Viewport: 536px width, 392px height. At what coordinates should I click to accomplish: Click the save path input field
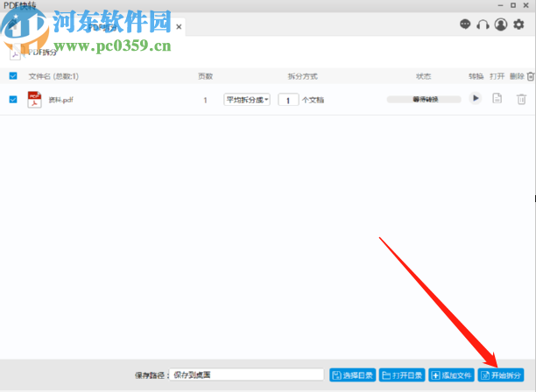click(x=246, y=374)
